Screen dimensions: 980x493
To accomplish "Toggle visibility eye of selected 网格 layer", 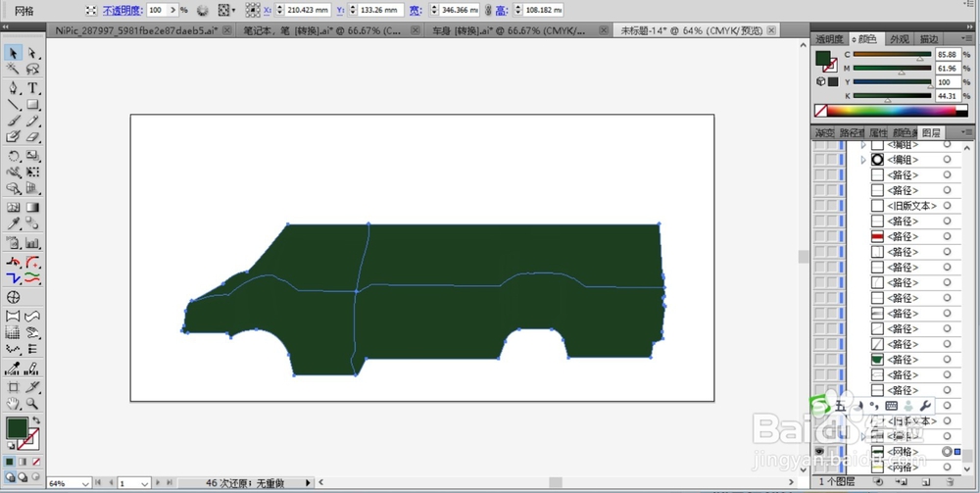I will 819,452.
